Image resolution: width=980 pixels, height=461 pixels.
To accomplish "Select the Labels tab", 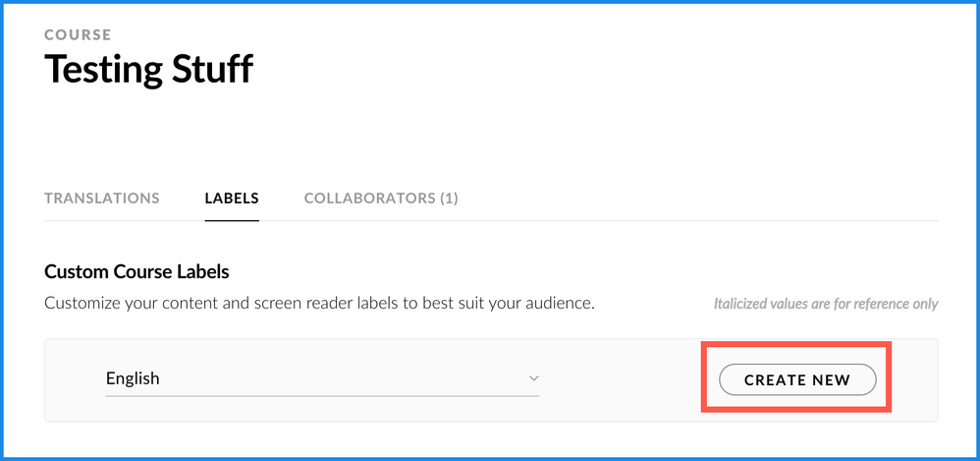I will point(232,198).
